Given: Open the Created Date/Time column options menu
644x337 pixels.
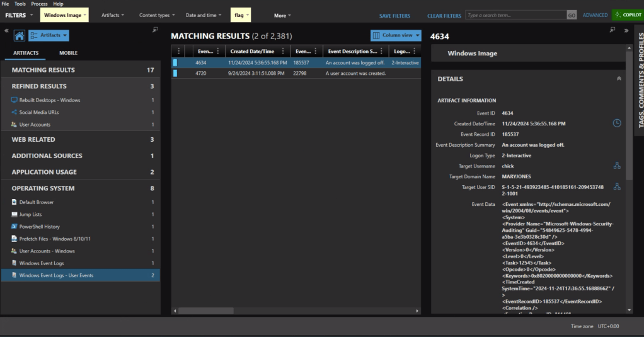Looking at the screenshot, I should pos(283,52).
